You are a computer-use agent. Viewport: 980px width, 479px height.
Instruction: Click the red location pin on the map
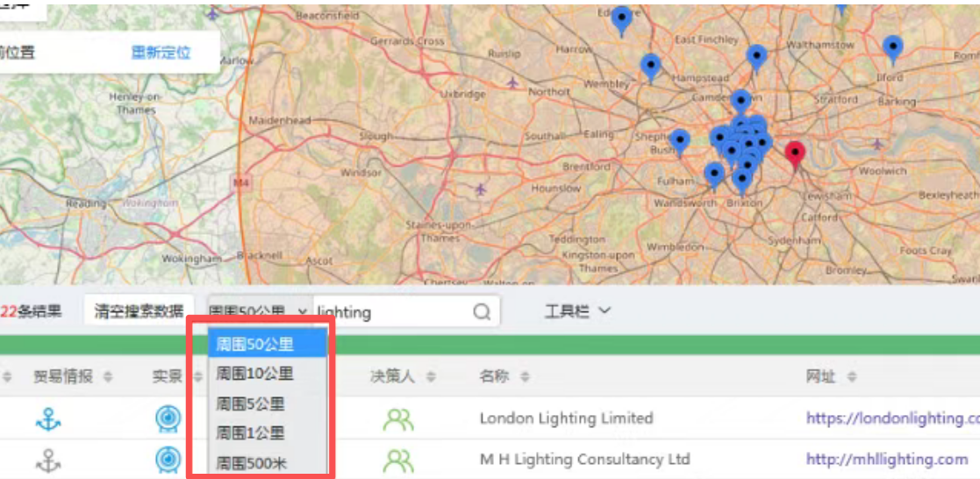click(x=795, y=154)
